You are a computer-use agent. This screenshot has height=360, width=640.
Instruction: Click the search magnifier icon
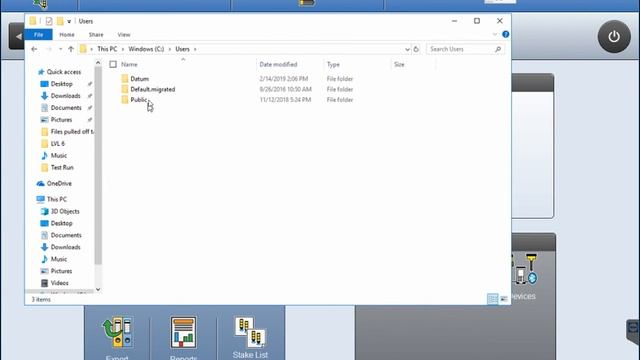[x=498, y=49]
